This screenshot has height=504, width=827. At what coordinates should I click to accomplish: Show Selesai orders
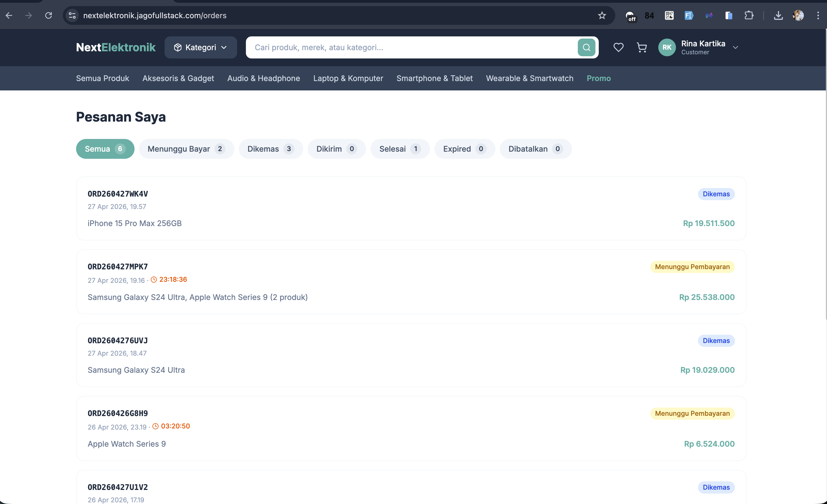point(400,149)
